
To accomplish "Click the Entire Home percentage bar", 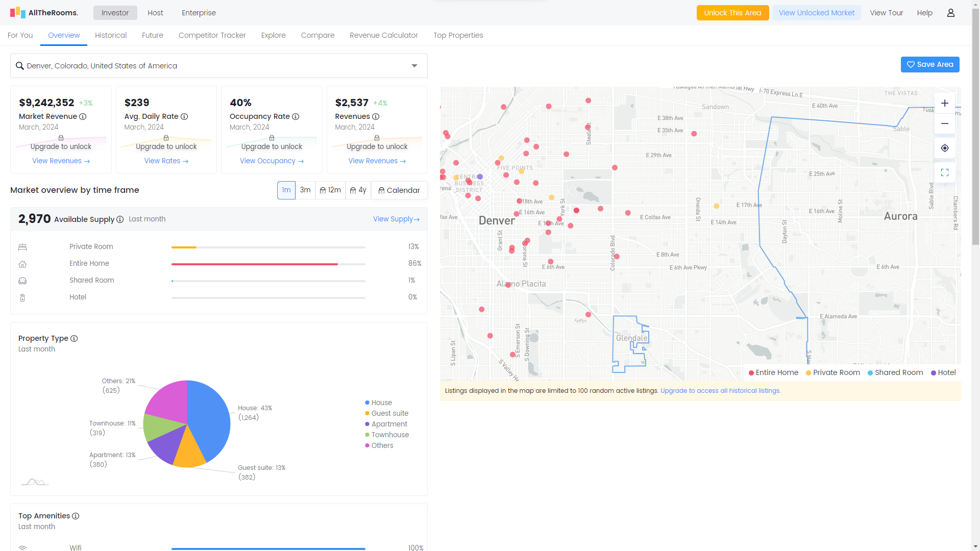I will tap(268, 264).
